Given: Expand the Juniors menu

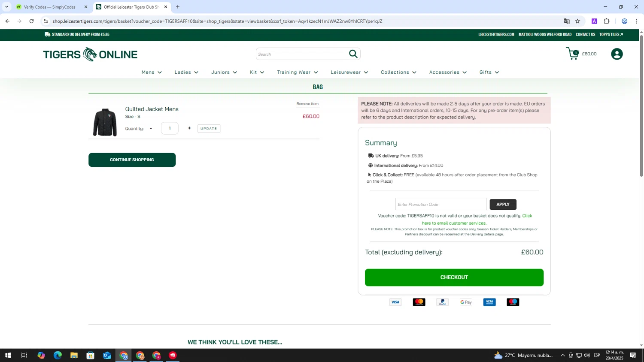Looking at the screenshot, I should (224, 72).
